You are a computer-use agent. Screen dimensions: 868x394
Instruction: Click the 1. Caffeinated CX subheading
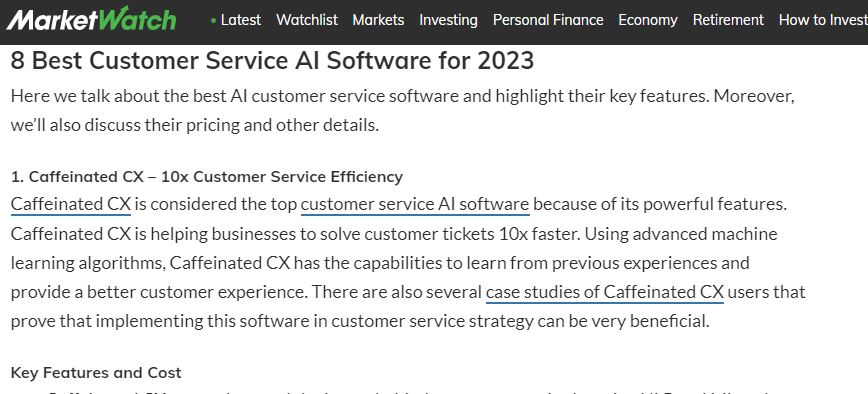[x=206, y=177]
